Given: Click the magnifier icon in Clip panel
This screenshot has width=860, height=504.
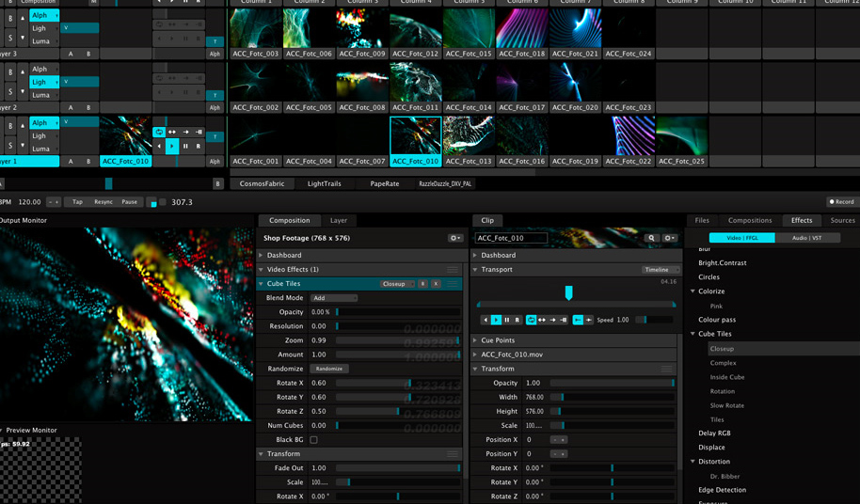Looking at the screenshot, I should (651, 238).
